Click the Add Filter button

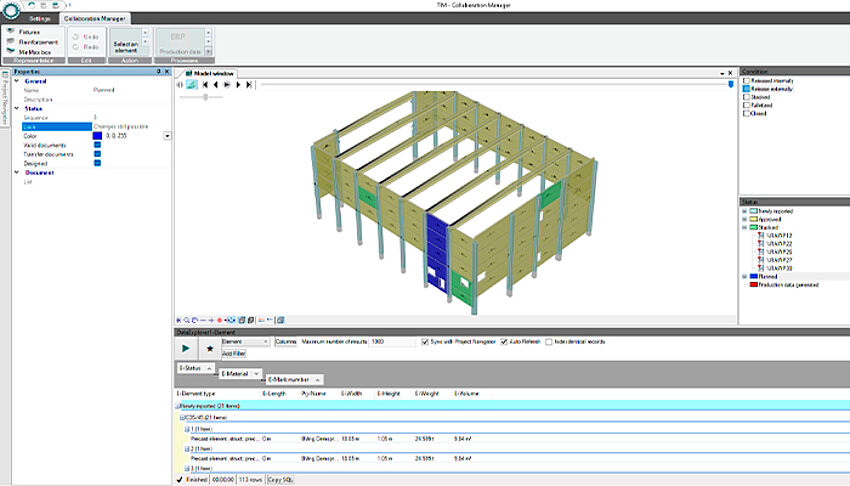point(233,354)
